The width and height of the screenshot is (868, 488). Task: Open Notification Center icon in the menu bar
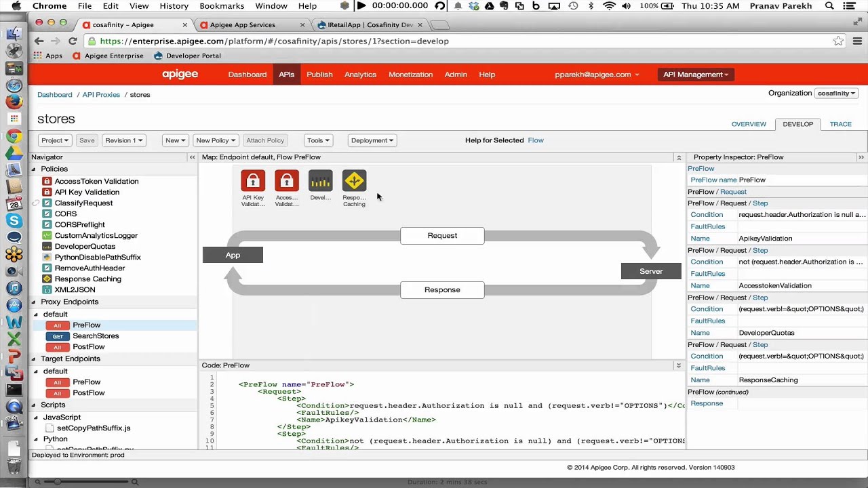pos(849,6)
